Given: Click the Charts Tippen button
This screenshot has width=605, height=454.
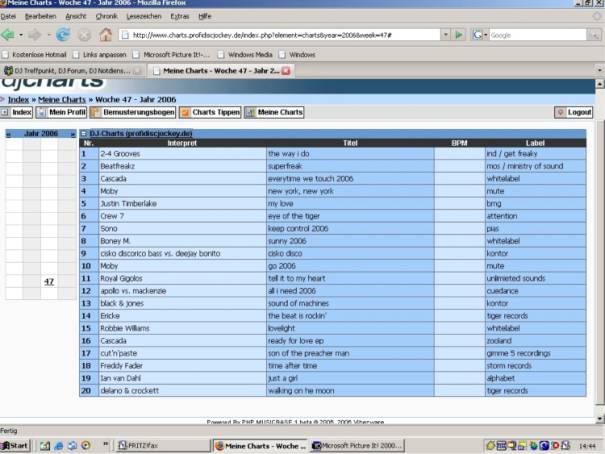Looking at the screenshot, I should pyautogui.click(x=210, y=112).
